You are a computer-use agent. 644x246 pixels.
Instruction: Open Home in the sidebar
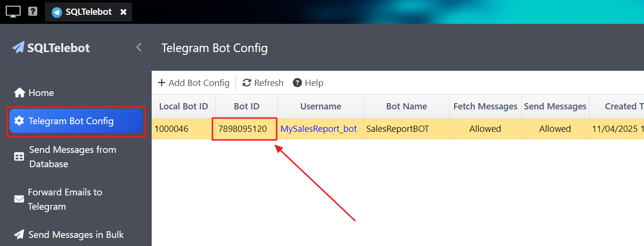[41, 93]
